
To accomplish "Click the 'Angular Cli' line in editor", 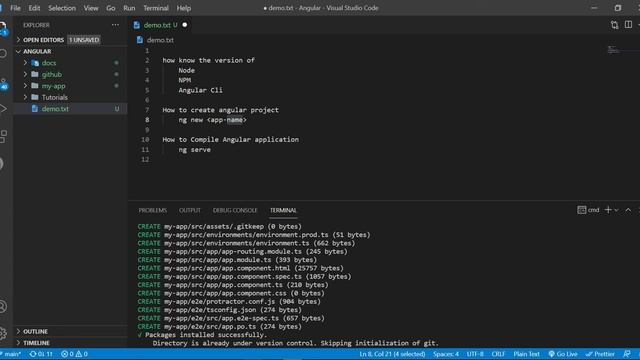I will click(x=200, y=90).
